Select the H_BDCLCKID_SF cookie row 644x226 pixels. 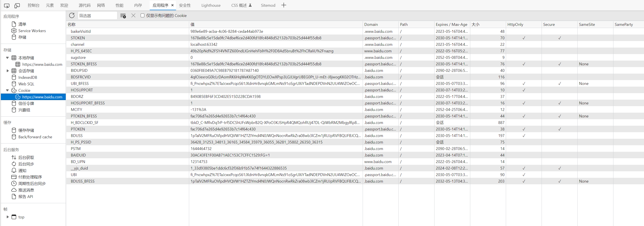tap(355, 122)
